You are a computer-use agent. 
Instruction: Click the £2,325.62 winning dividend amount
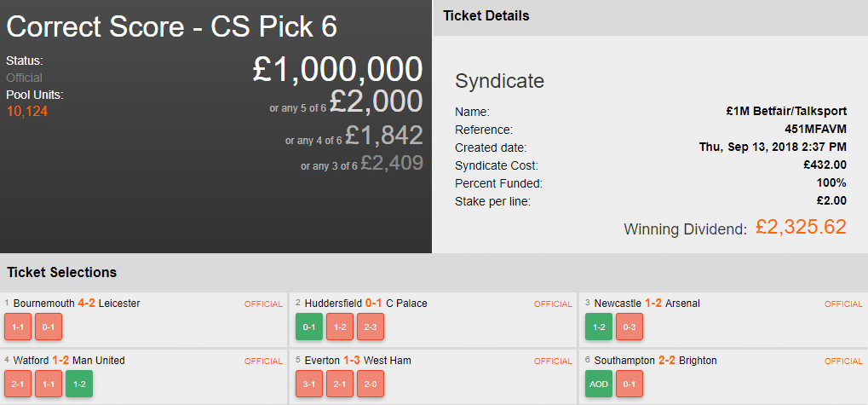click(801, 228)
